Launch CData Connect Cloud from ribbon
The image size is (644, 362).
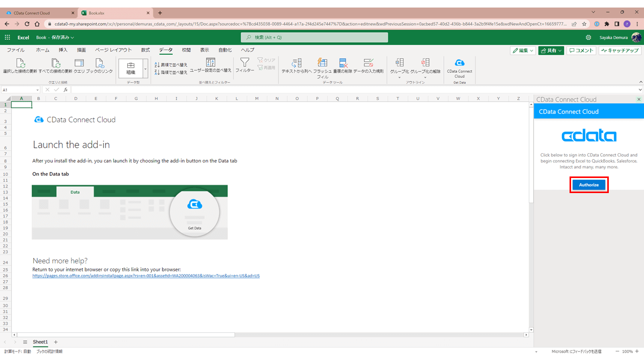459,68
